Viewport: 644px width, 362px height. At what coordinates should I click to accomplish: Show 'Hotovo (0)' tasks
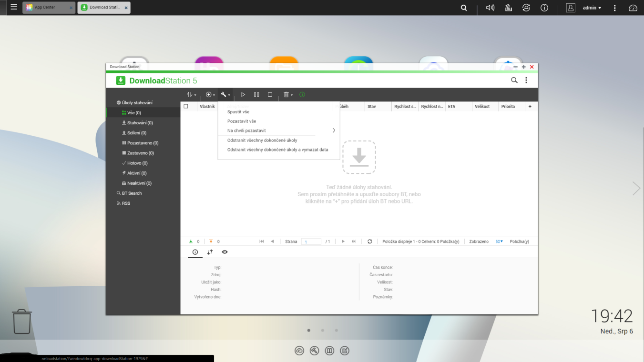point(143,163)
